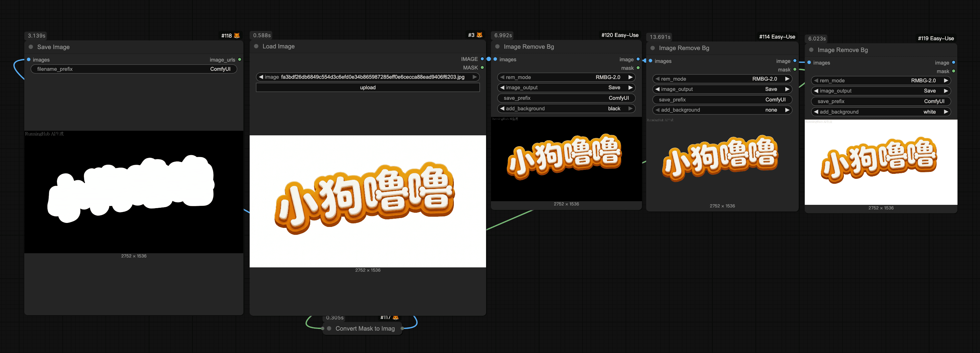Screen dimensions: 980x353
Task: Collapse the #114 Image Remove Bg node
Action: [x=652, y=48]
